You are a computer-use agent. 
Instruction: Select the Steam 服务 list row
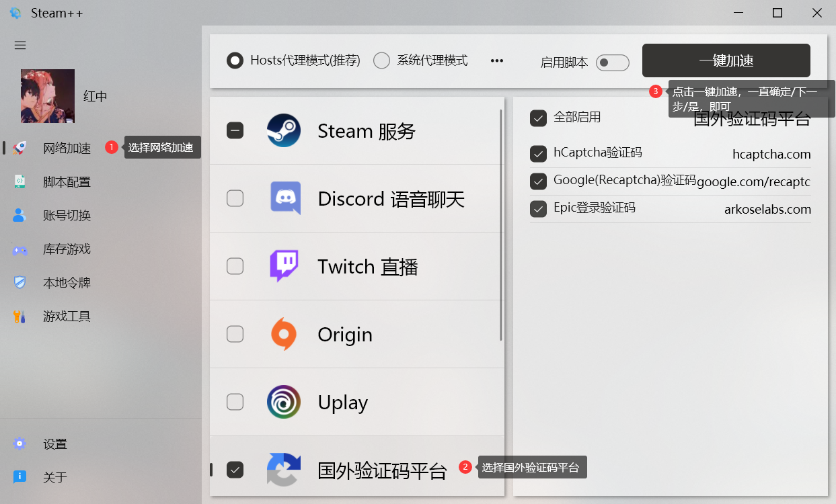(357, 130)
